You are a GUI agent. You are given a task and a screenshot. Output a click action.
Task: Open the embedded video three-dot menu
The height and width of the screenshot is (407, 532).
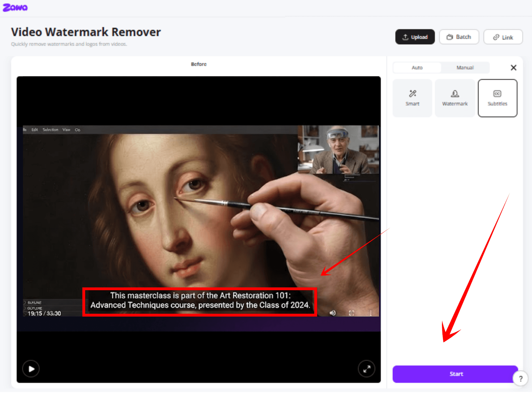[x=370, y=313]
